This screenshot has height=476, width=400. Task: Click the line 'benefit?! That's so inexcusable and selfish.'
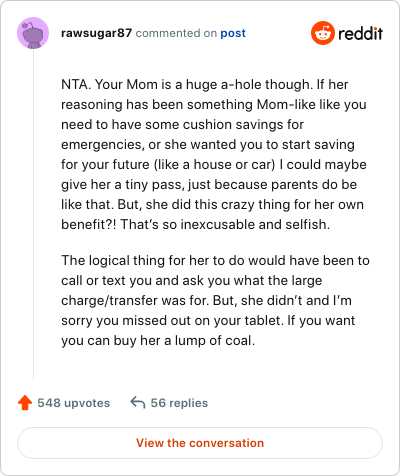195,224
